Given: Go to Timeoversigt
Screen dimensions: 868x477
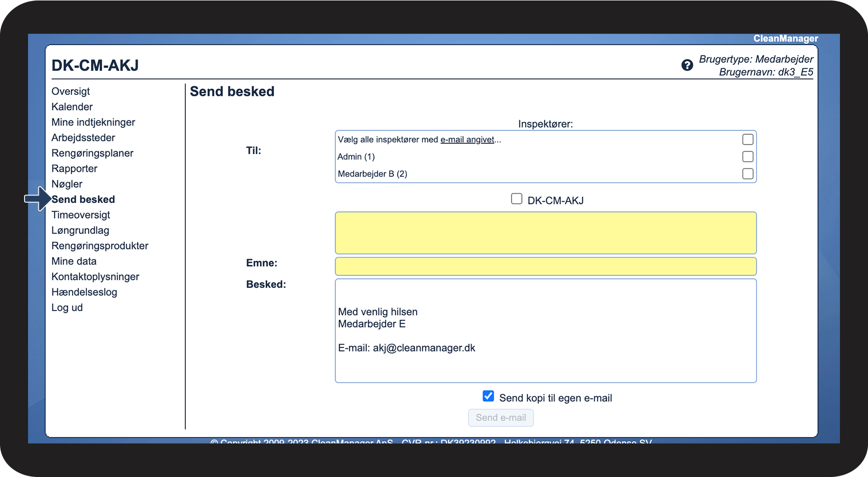Looking at the screenshot, I should click(x=81, y=215).
